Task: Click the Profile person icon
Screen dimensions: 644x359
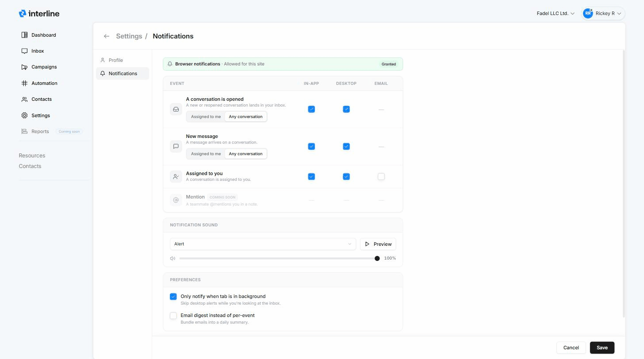Action: coord(103,60)
